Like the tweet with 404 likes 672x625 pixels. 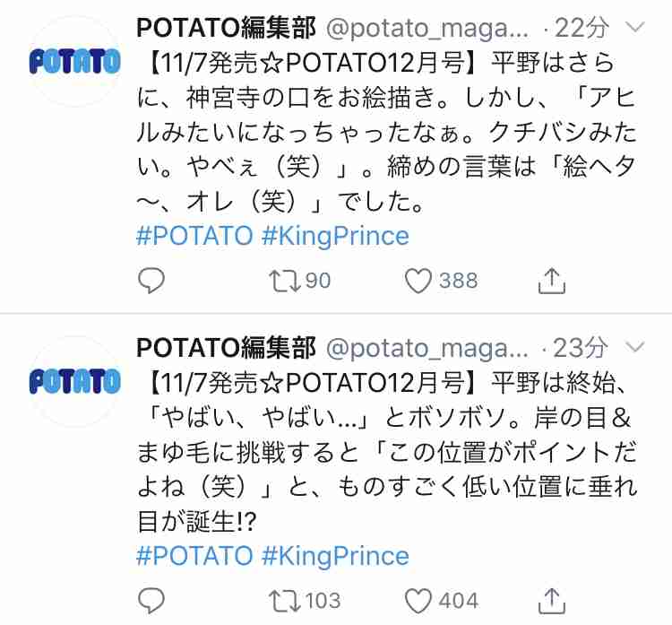point(418,601)
